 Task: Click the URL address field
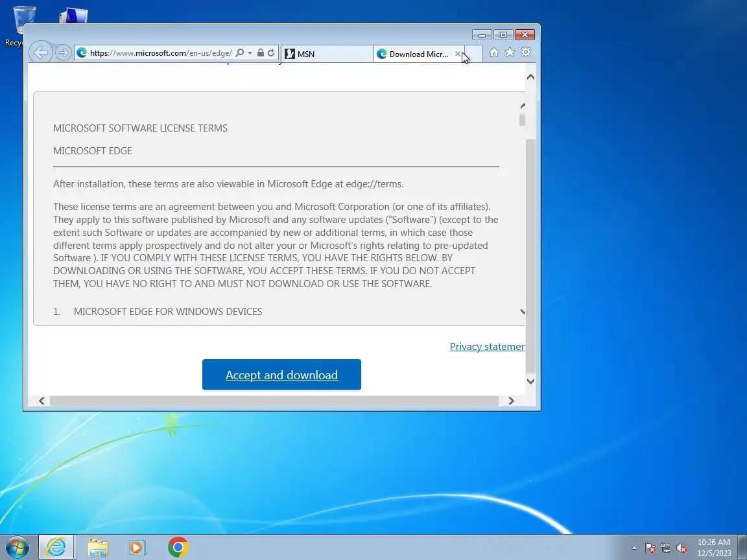[x=161, y=53]
